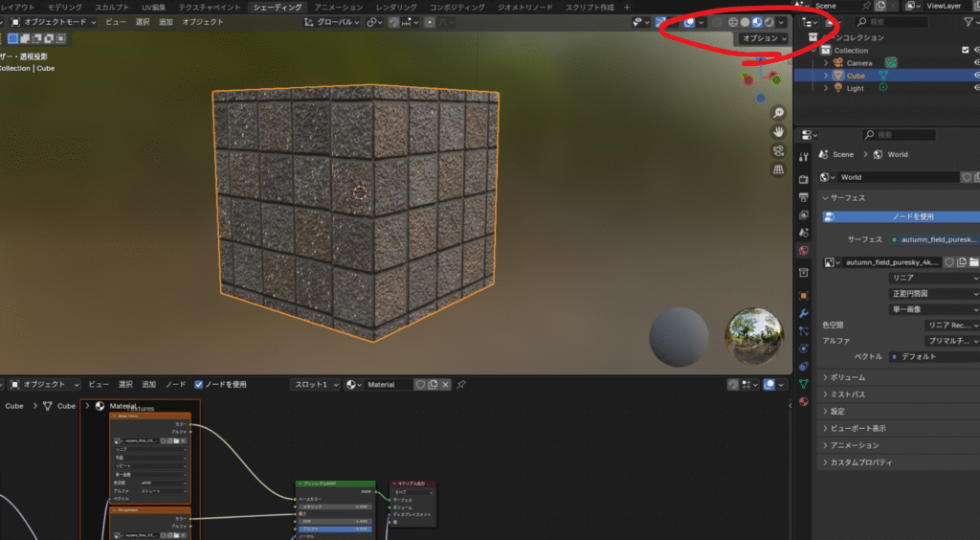Click the hand pan view icon
This screenshot has width=980, height=540.
(778, 132)
